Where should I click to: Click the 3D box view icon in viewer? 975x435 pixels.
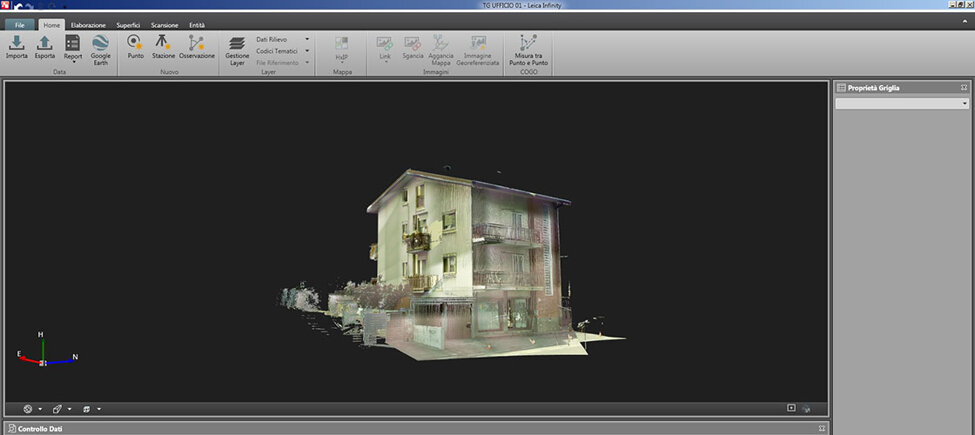(57, 409)
